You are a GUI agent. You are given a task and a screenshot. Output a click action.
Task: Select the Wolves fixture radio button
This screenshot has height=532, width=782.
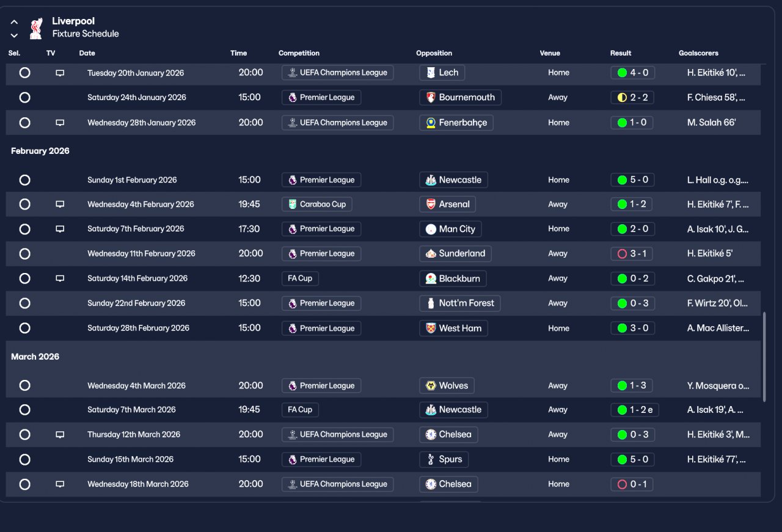tap(24, 385)
